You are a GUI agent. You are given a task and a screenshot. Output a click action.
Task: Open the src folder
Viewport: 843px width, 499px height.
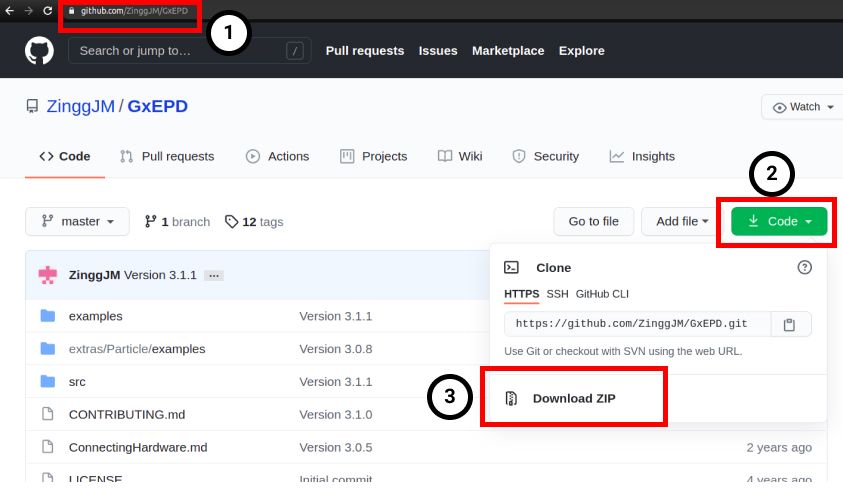(x=77, y=382)
